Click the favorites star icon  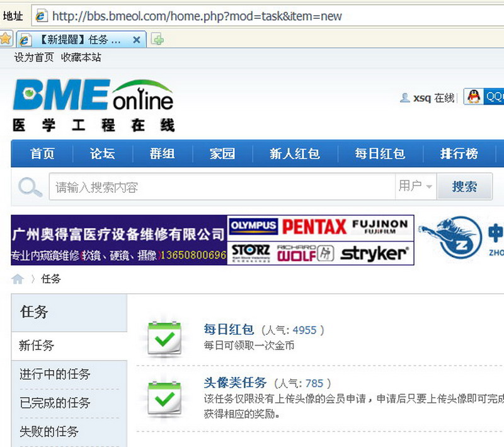click(6, 39)
